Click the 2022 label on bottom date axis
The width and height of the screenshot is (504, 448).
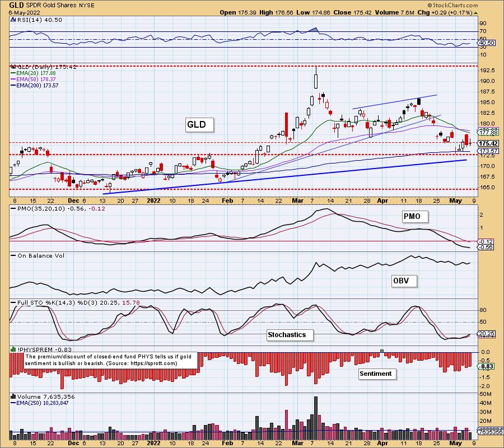click(x=153, y=443)
